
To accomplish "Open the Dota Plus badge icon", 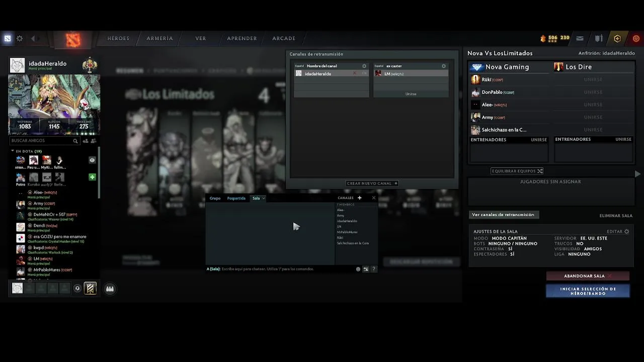I will pyautogui.click(x=617, y=38).
